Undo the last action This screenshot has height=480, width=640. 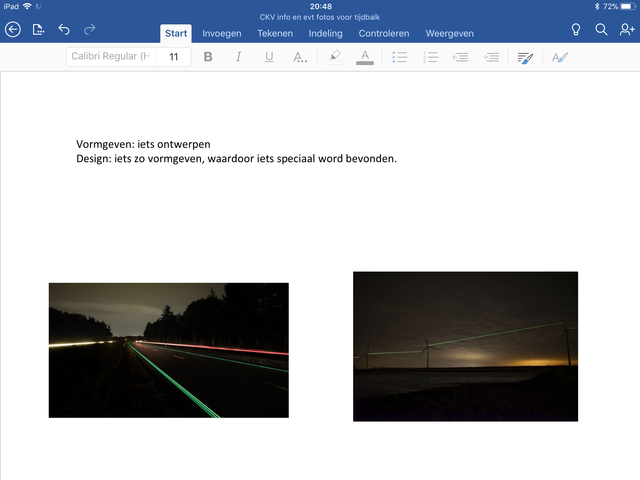64,30
